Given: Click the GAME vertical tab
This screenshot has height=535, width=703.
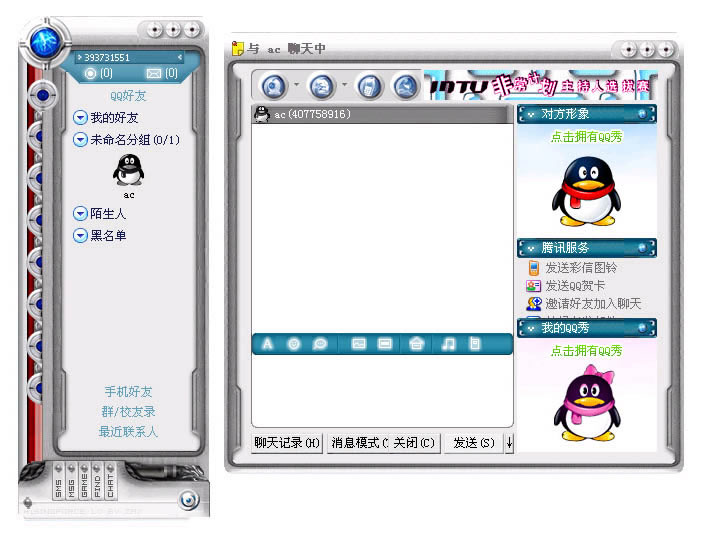Looking at the screenshot, I should (84, 482).
